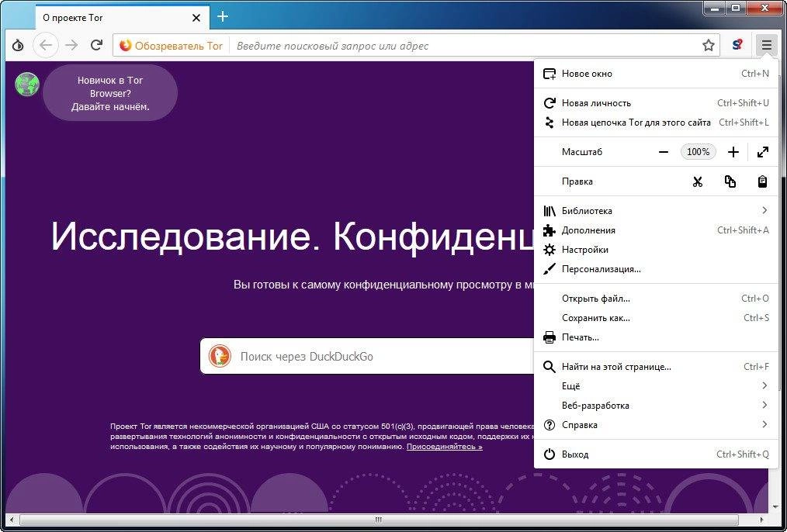Select Печать... menu item
This screenshot has height=532, width=787.
[656, 337]
